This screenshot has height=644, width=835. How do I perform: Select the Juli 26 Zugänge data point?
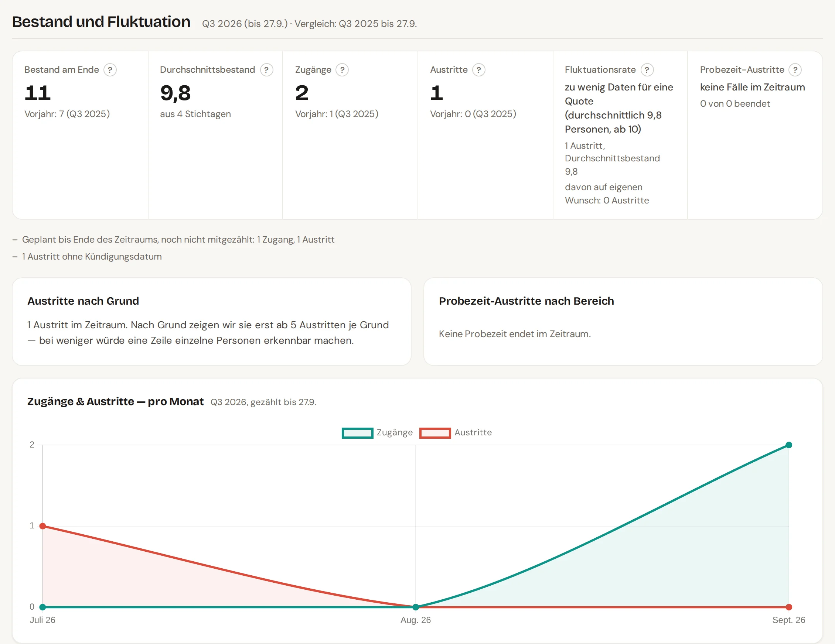click(43, 607)
